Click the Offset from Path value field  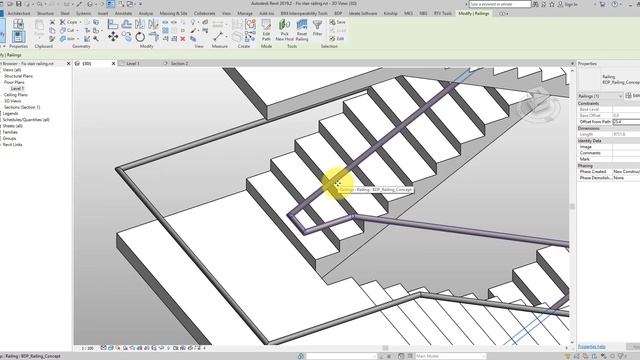pyautogui.click(x=626, y=122)
